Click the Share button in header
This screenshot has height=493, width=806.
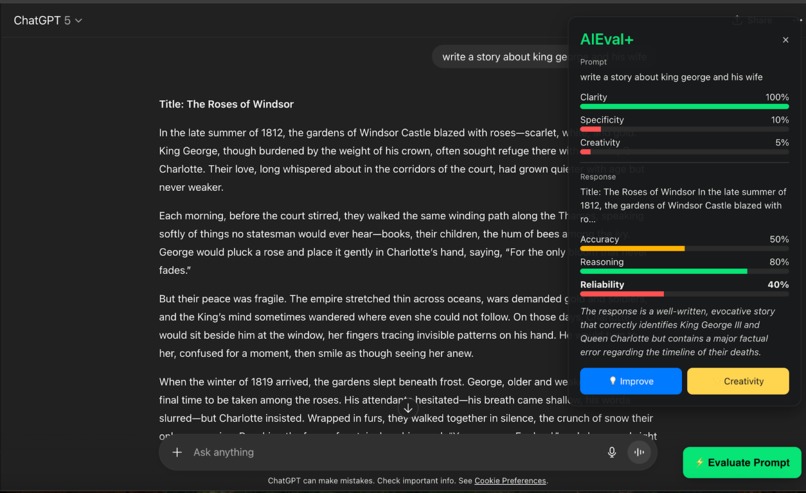[753, 20]
